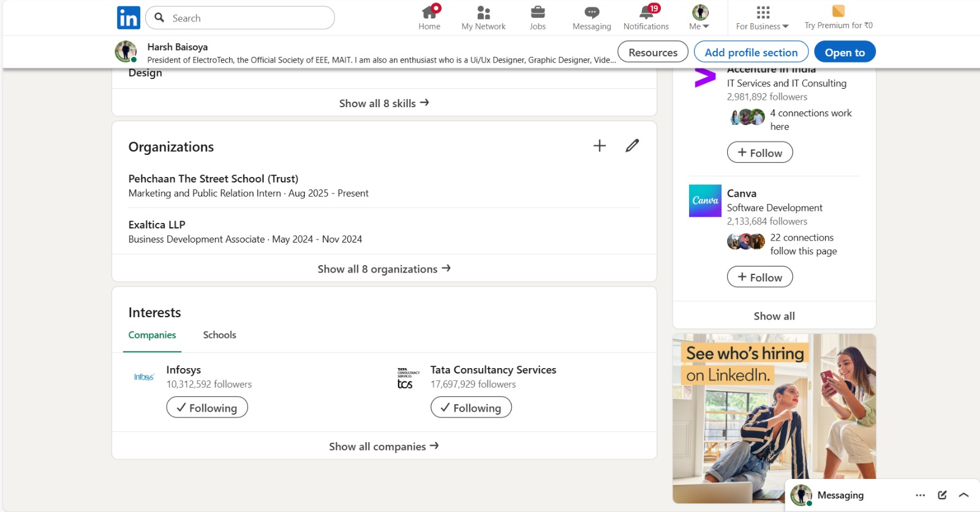Show all 8 organizations

coord(384,268)
